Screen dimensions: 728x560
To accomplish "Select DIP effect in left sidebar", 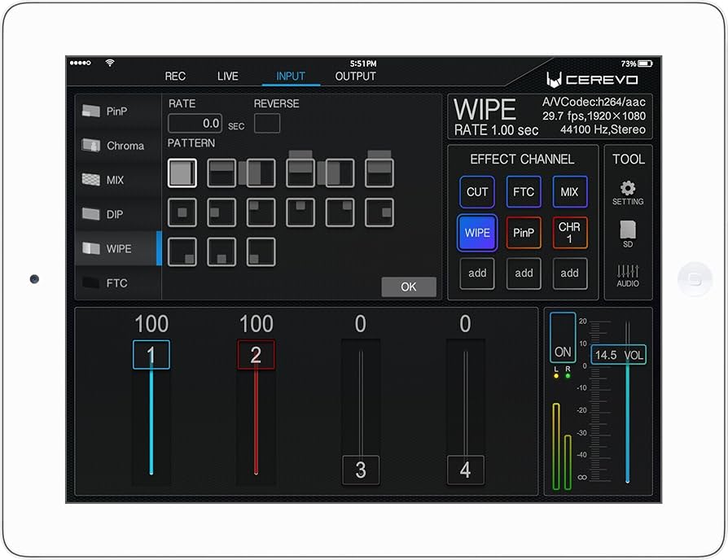I will pos(117,214).
